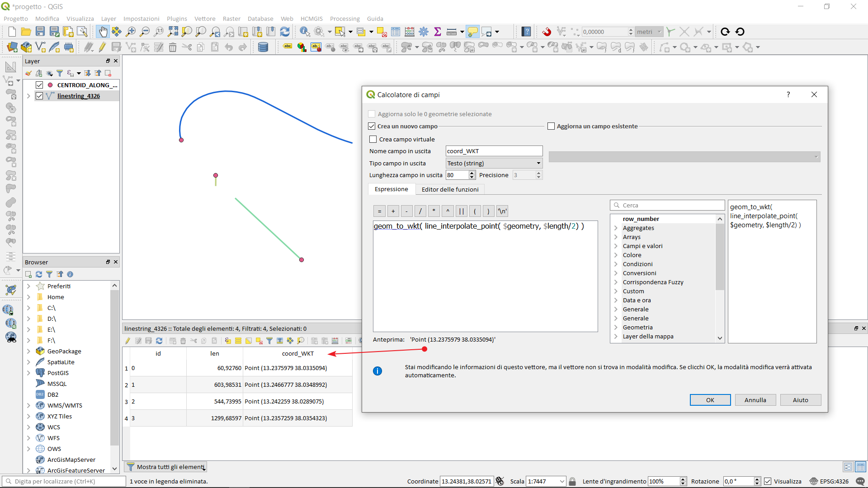
Task: Open the Processing menu
Action: pos(344,19)
